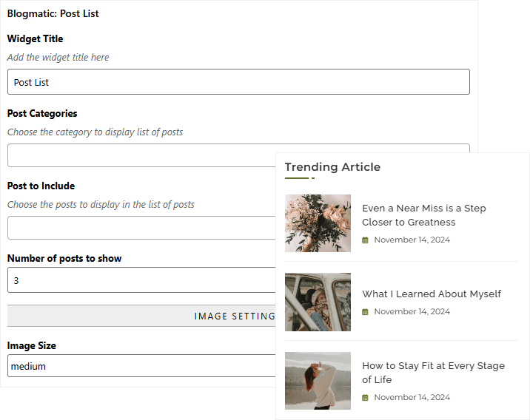530x420 pixels.
Task: Click the third article's November 14 date
Action: [x=412, y=398]
